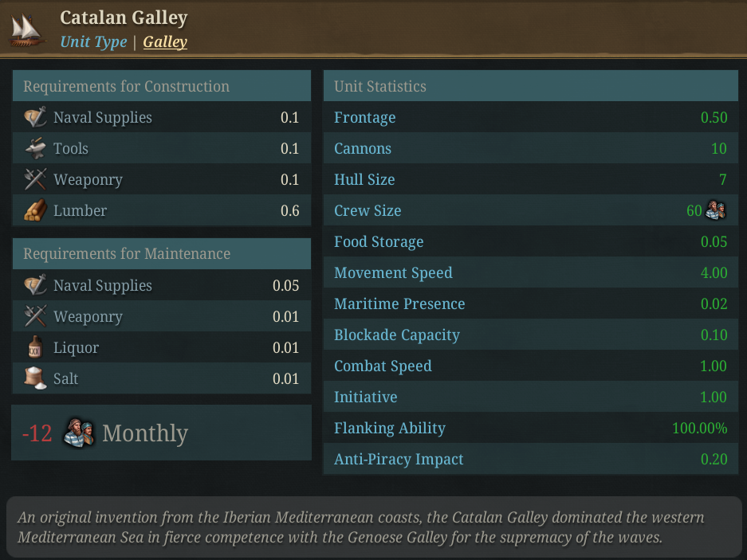Click the sailors icon next to Crew Size value
This screenshot has height=560, width=747.
click(x=716, y=211)
